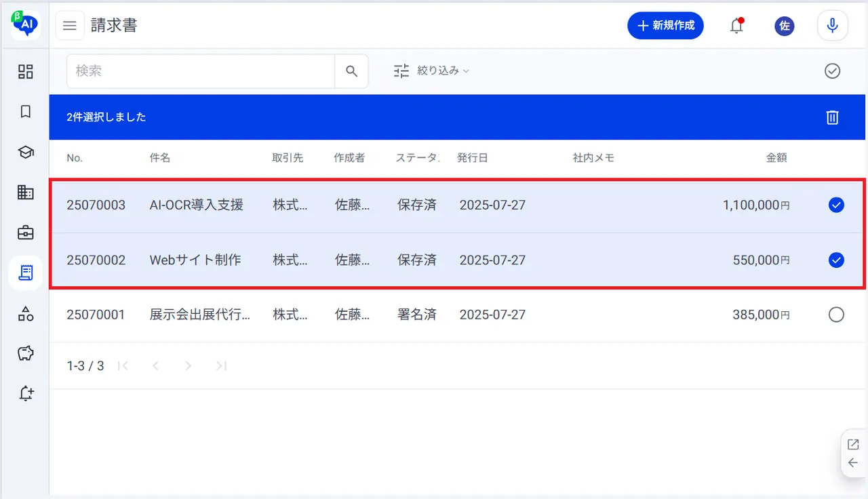This screenshot has width=868, height=499.
Task: Open the company building icon in sidebar
Action: (26, 193)
